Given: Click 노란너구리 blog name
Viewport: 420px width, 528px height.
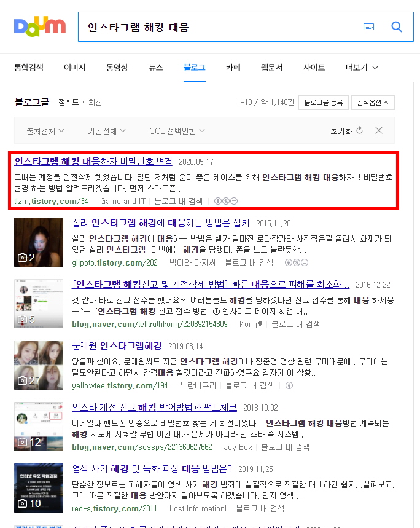Looking at the screenshot, I should [198, 386].
